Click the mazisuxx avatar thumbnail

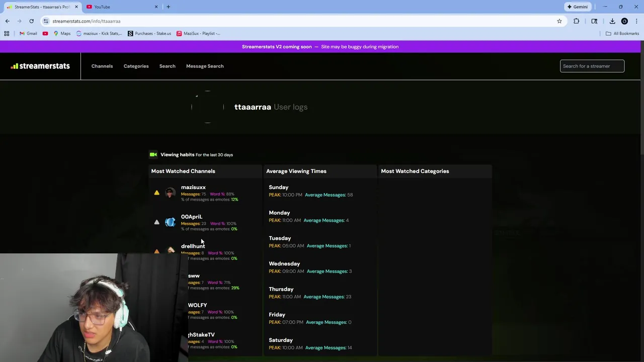[170, 193]
